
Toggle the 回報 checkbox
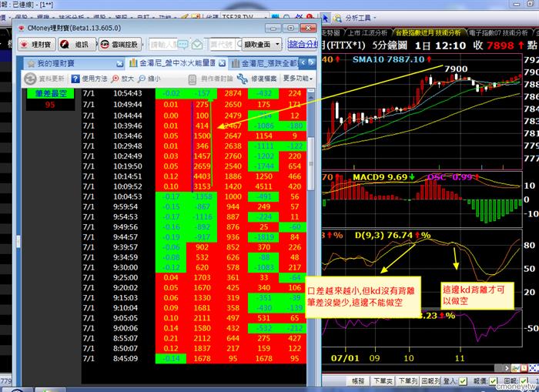pos(524,381)
